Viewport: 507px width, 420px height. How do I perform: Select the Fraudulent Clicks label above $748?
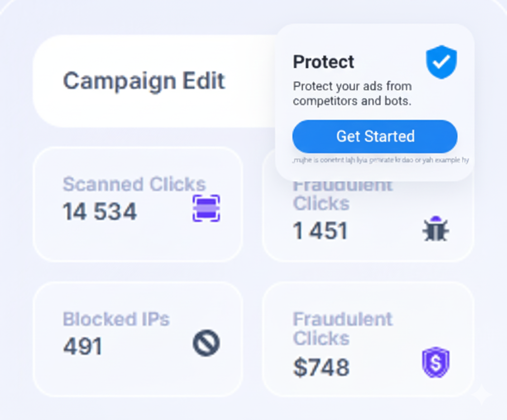[x=342, y=328]
